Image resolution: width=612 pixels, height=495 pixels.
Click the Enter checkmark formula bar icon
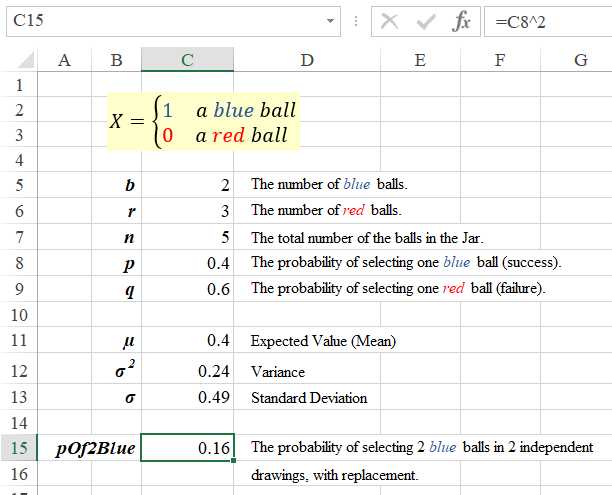[426, 22]
